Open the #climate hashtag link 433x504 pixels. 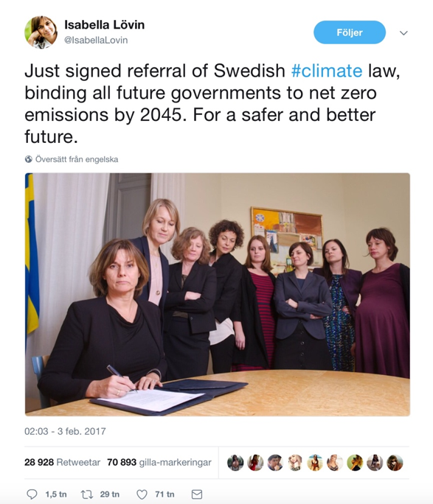[x=327, y=71]
